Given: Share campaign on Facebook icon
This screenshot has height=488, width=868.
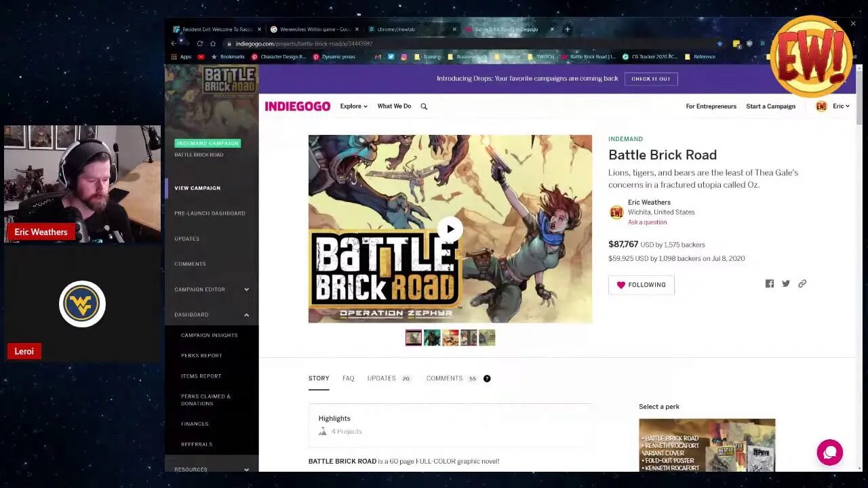Looking at the screenshot, I should click(x=770, y=284).
